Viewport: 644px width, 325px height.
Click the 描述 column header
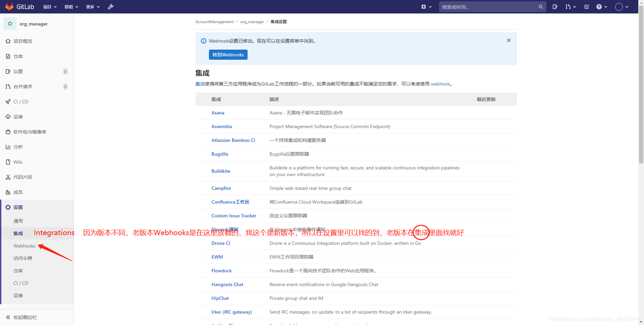pyautogui.click(x=274, y=99)
